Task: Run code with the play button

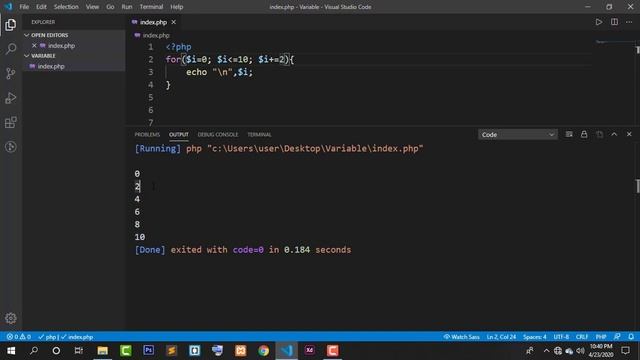Action: [598, 22]
